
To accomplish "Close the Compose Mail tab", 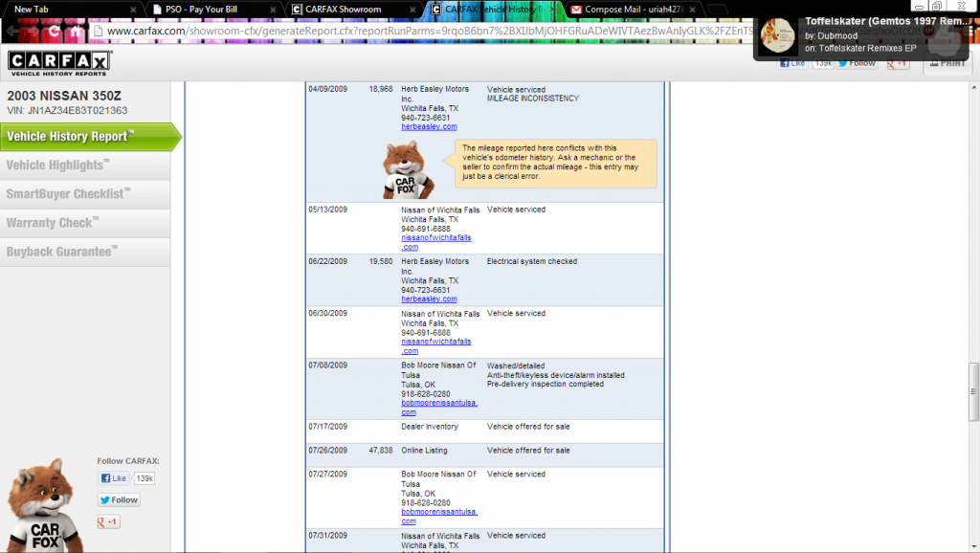I will point(693,10).
